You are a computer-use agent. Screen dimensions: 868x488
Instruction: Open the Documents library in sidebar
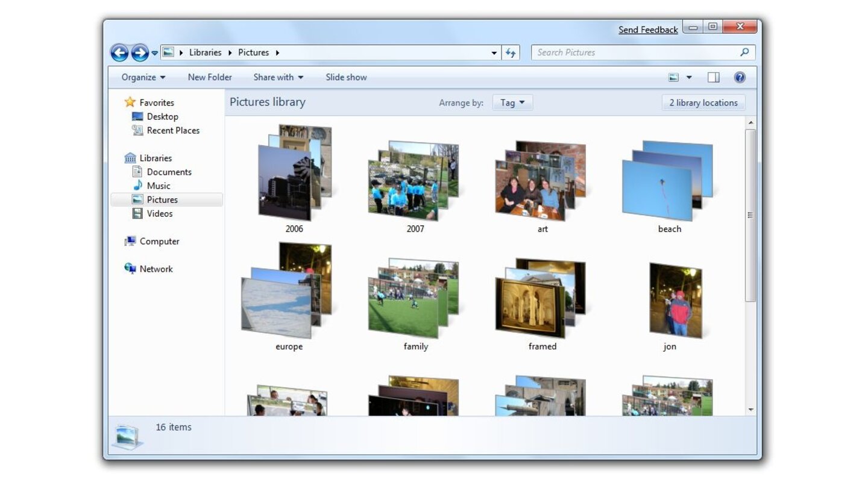(x=169, y=172)
